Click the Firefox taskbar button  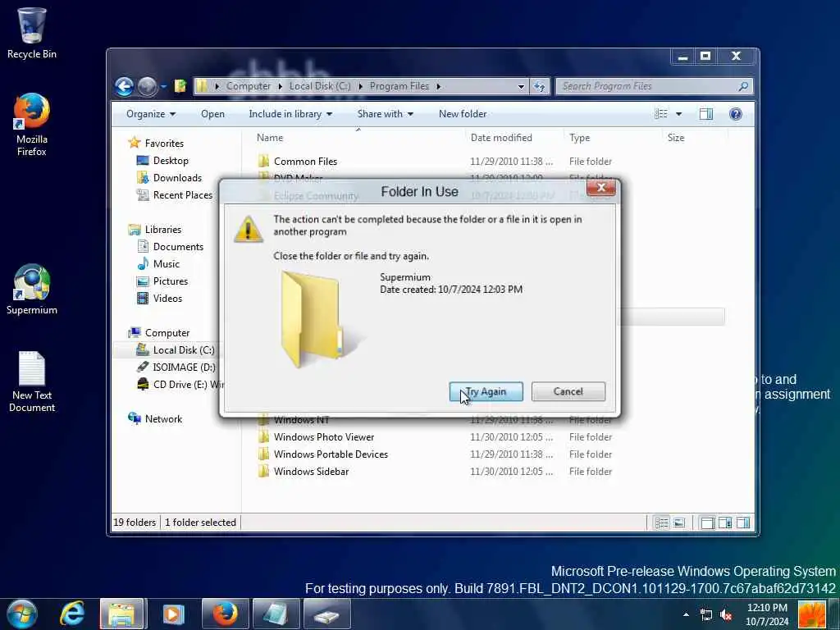click(x=225, y=614)
